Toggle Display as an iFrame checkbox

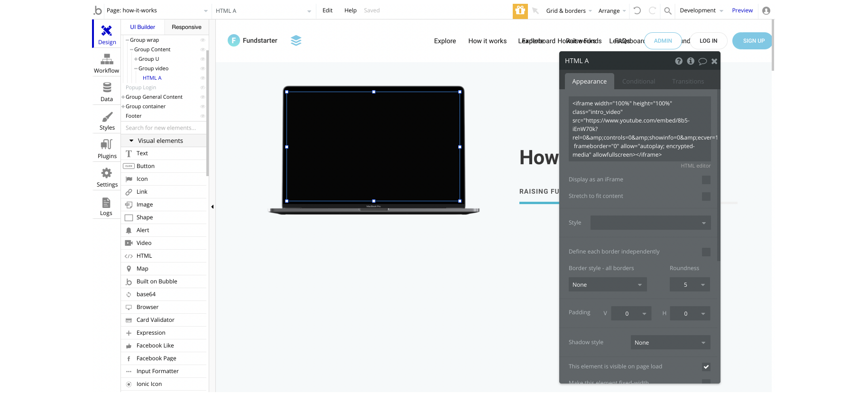[706, 180]
